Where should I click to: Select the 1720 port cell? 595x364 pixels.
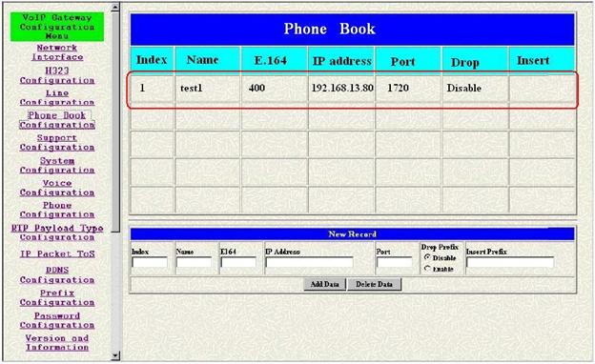408,89
